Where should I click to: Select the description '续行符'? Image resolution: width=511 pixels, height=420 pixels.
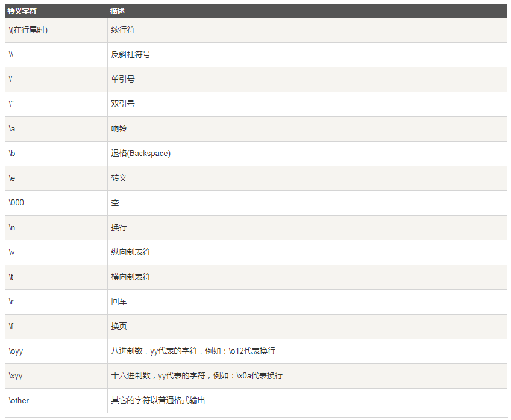click(x=123, y=30)
